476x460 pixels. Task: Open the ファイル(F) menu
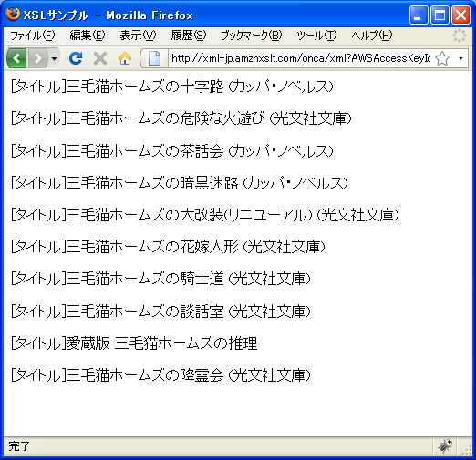(x=32, y=36)
